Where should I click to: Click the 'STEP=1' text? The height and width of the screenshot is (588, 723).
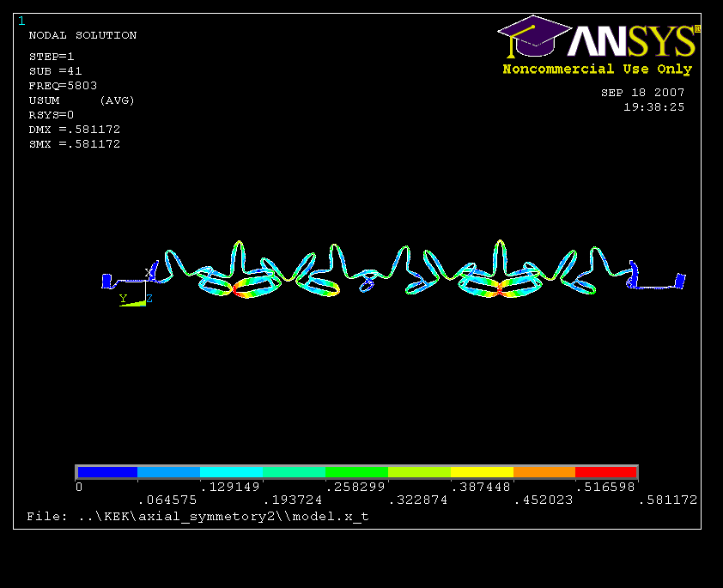pyautogui.click(x=52, y=57)
